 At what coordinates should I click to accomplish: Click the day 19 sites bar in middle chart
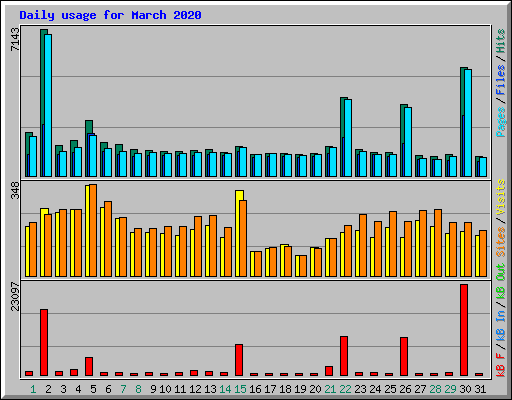[x=303, y=266]
